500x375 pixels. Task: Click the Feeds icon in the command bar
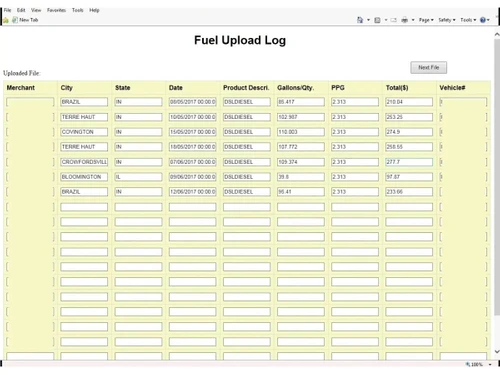377,20
